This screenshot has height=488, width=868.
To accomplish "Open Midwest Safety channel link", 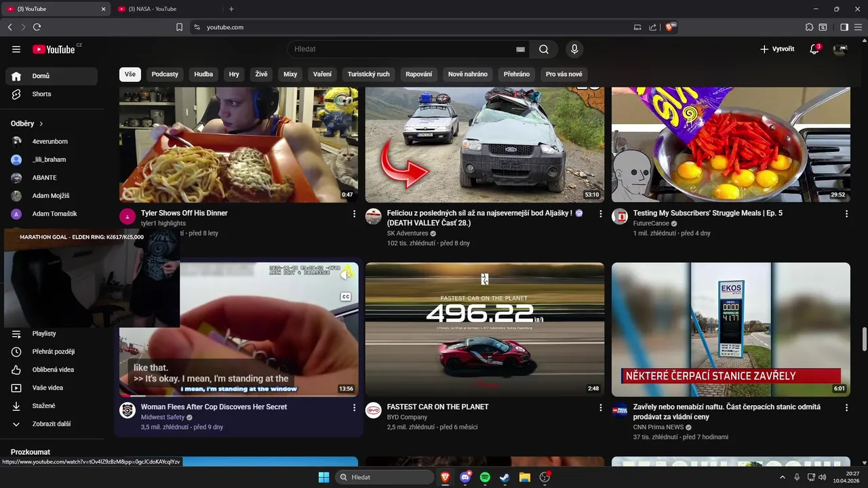I will [163, 418].
